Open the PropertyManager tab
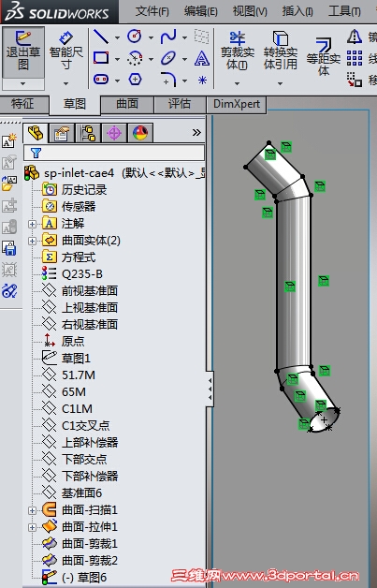 click(x=62, y=133)
